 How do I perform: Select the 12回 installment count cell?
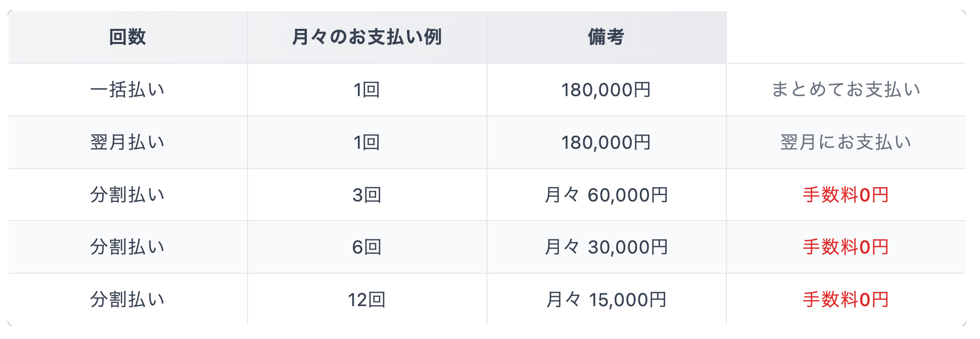click(367, 300)
